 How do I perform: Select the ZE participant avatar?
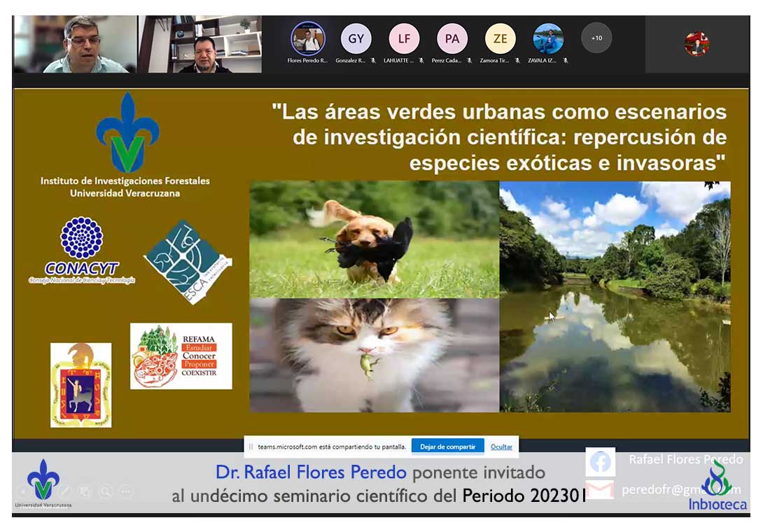point(500,38)
